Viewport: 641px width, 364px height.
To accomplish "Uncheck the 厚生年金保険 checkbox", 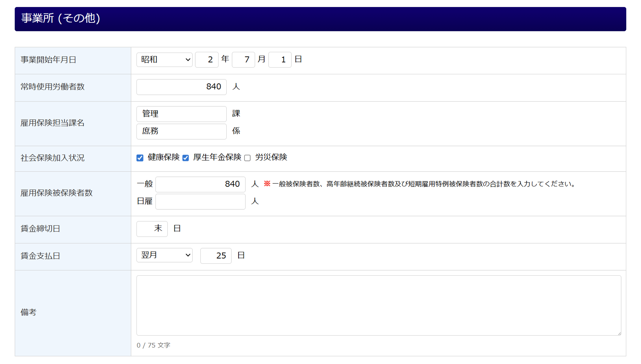I will tap(186, 158).
